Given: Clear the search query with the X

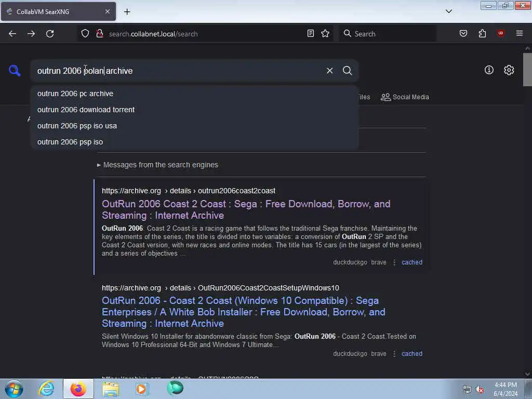Looking at the screenshot, I should tap(329, 71).
